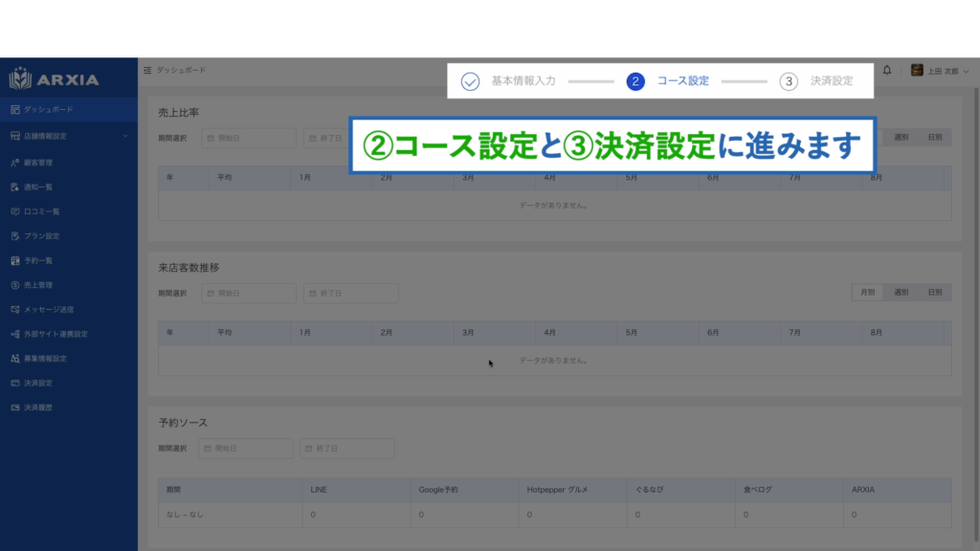Click the 募集情報設定 search-person icon
Image resolution: width=980 pixels, height=551 pixels.
(x=15, y=359)
